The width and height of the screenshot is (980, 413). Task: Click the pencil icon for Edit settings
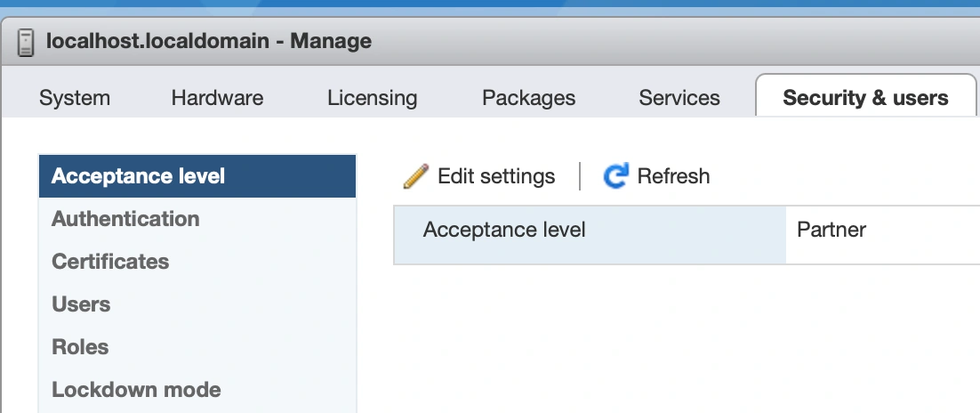point(415,176)
